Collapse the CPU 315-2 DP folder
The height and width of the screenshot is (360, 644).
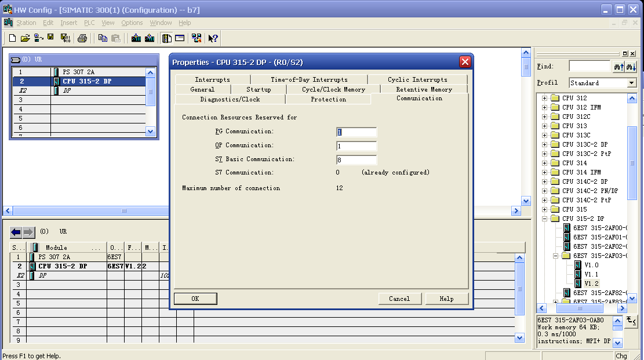[x=545, y=219]
